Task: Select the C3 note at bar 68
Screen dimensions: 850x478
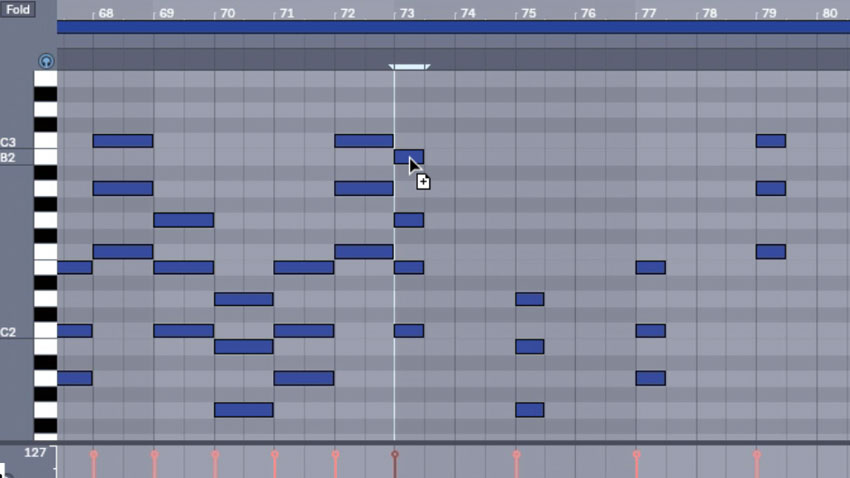Action: [123, 141]
